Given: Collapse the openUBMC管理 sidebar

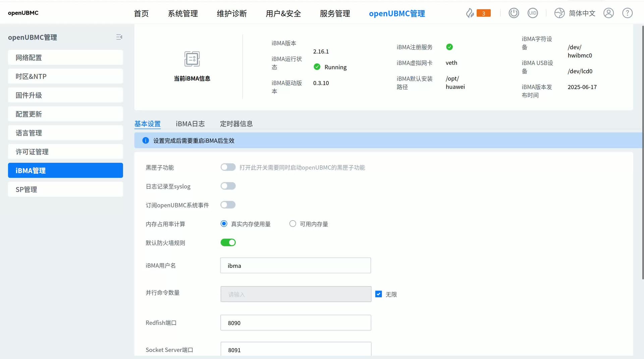Looking at the screenshot, I should coord(119,37).
